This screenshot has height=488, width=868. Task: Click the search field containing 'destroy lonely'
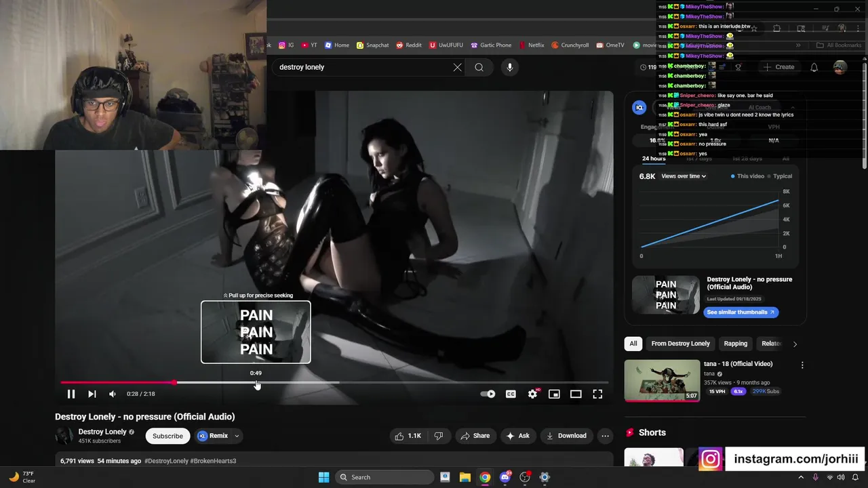363,67
